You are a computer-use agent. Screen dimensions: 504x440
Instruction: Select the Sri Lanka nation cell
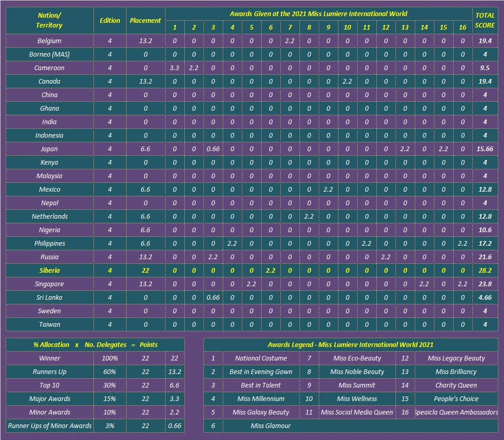pyautogui.click(x=49, y=298)
